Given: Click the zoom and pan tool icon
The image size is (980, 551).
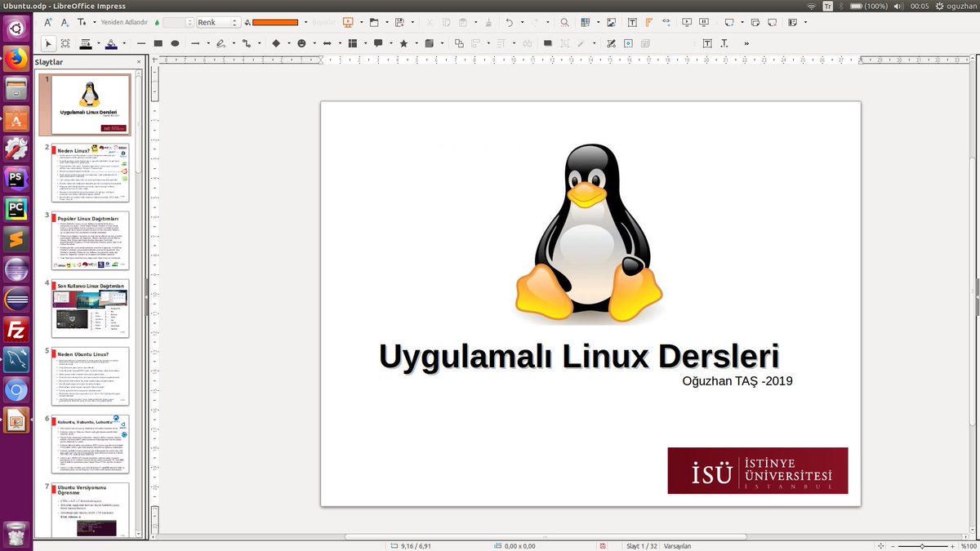Looking at the screenshot, I should (65, 43).
